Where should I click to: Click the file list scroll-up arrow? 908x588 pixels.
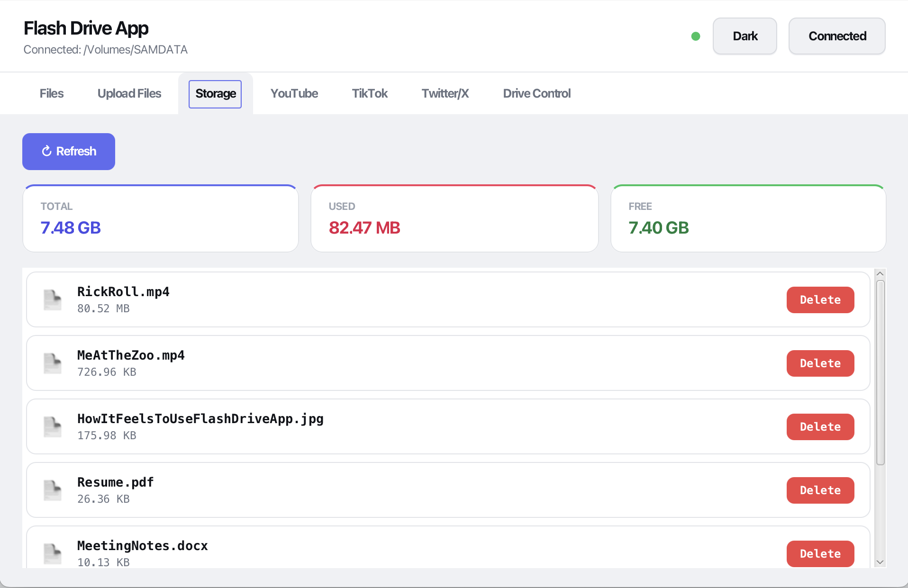tap(880, 274)
